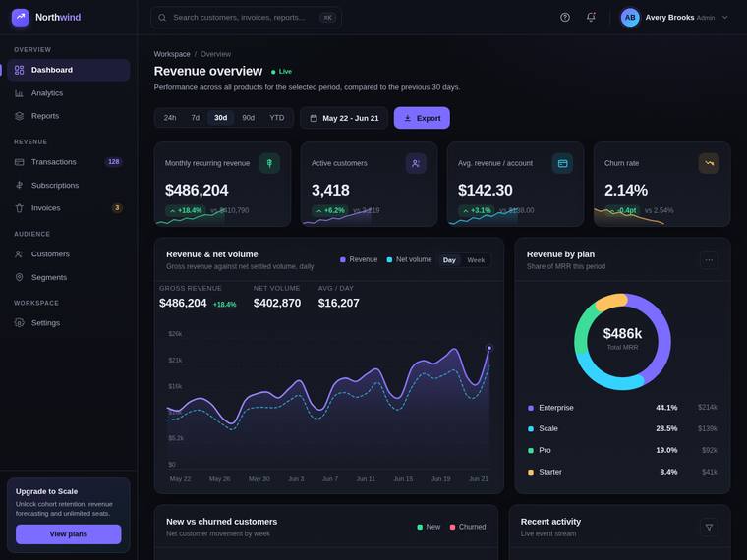The image size is (747, 560).
Task: Select the 30d time range
Action: coord(220,118)
